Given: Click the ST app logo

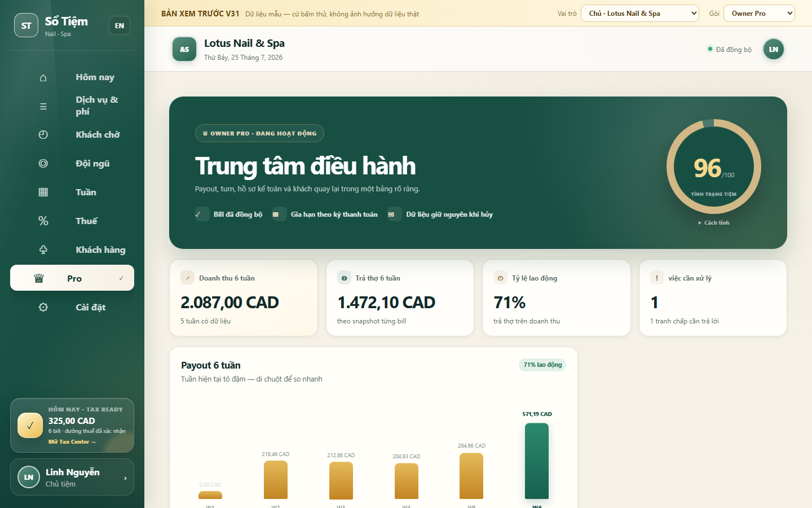Looking at the screenshot, I should 27,25.
